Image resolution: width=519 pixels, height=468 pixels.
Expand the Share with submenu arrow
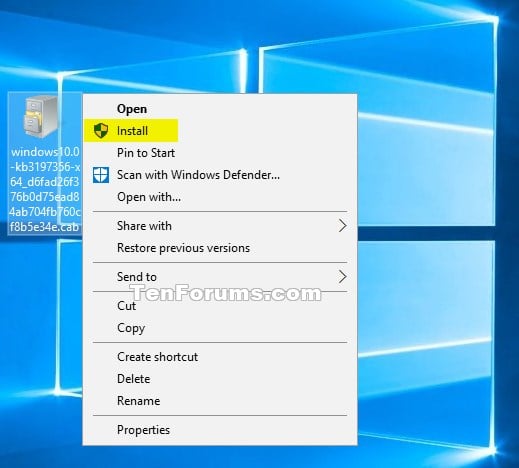point(342,226)
